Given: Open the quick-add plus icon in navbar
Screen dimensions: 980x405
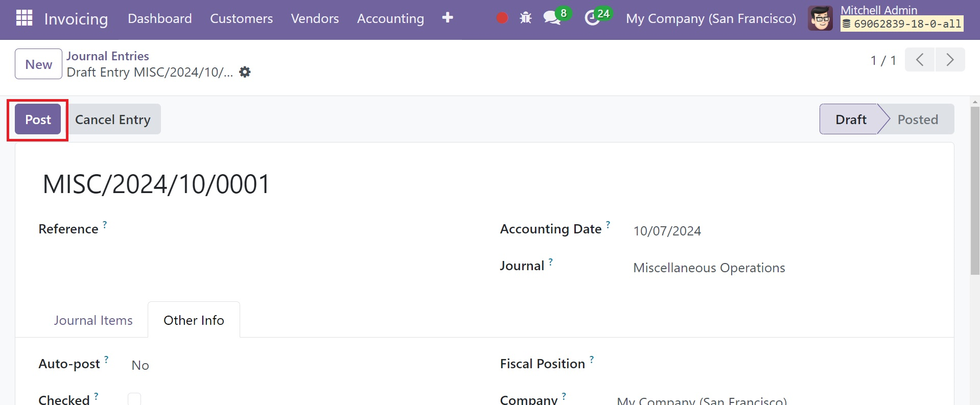Looking at the screenshot, I should click(448, 18).
